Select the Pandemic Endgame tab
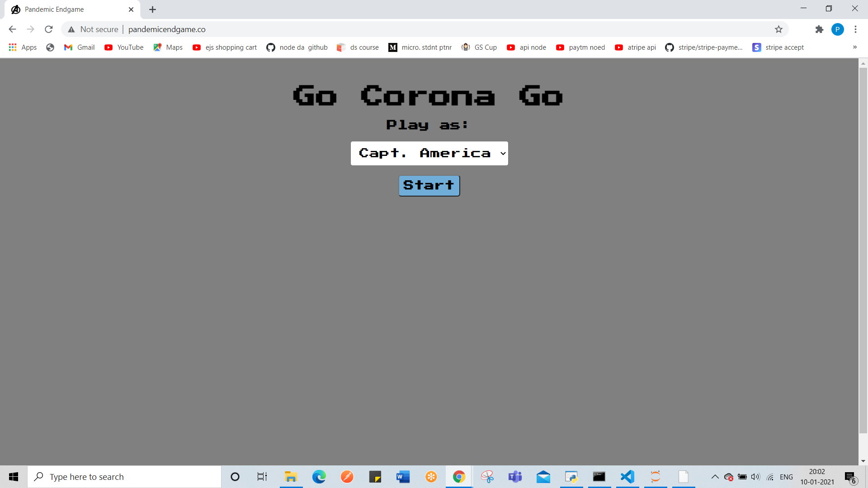Viewport: 868px width, 488px height. [68, 9]
